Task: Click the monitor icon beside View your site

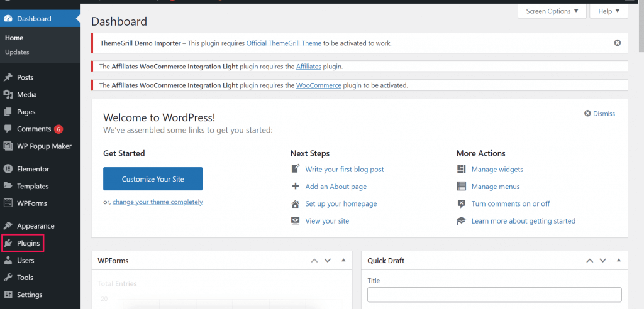Action: pos(296,221)
